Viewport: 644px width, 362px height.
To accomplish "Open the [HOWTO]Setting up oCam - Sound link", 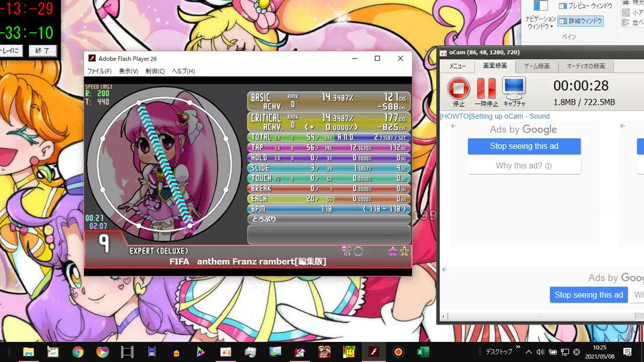I will point(494,116).
